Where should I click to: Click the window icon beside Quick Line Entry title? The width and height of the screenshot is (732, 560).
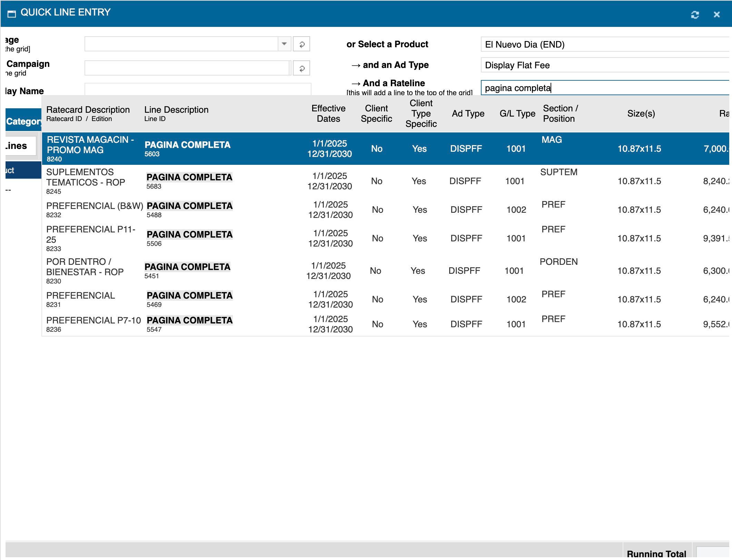(x=12, y=14)
